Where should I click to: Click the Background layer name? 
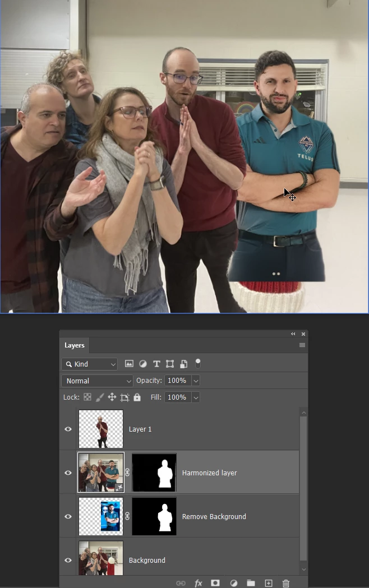point(147,560)
